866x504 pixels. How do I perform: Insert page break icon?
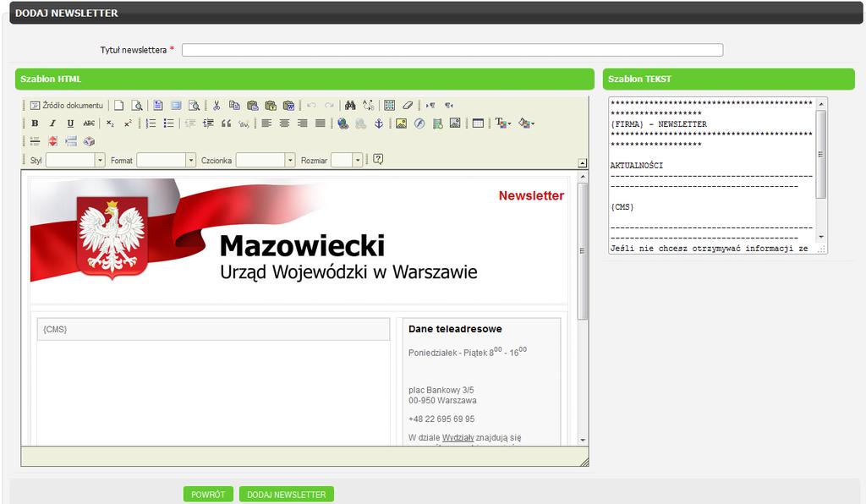tap(71, 141)
